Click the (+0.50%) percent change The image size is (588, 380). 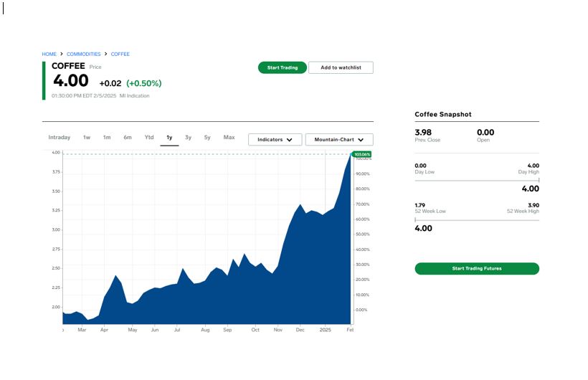[x=144, y=83]
